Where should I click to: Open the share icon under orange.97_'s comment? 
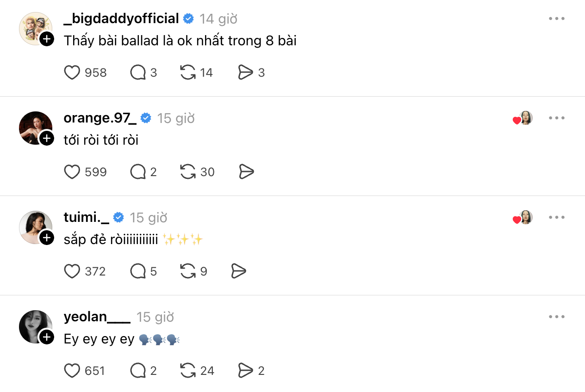click(x=246, y=171)
